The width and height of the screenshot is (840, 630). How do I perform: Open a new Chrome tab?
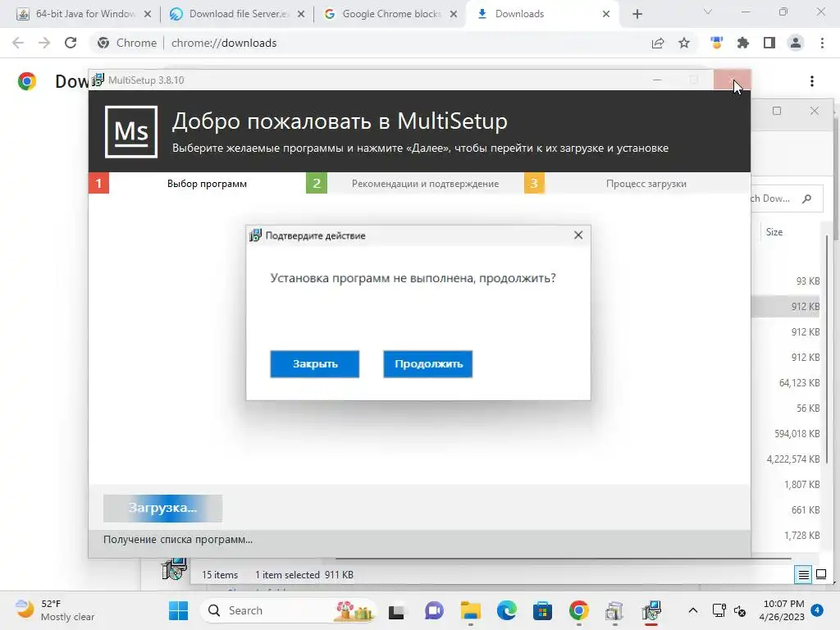coord(637,14)
